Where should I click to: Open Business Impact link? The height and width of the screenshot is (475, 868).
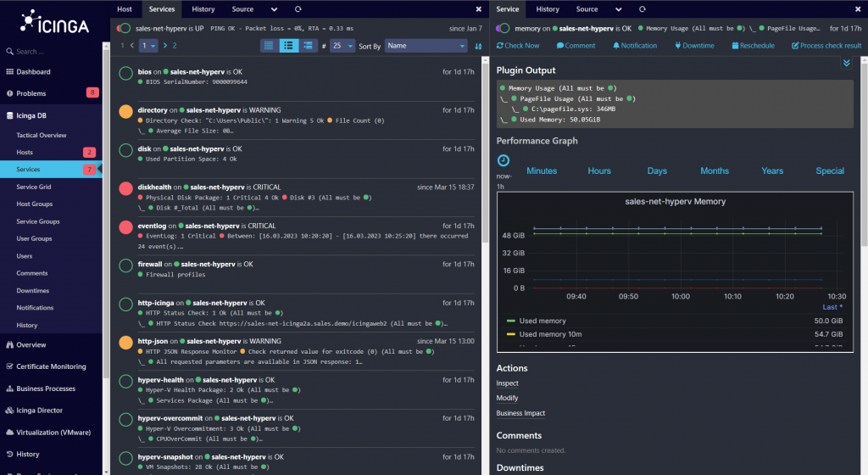click(520, 413)
